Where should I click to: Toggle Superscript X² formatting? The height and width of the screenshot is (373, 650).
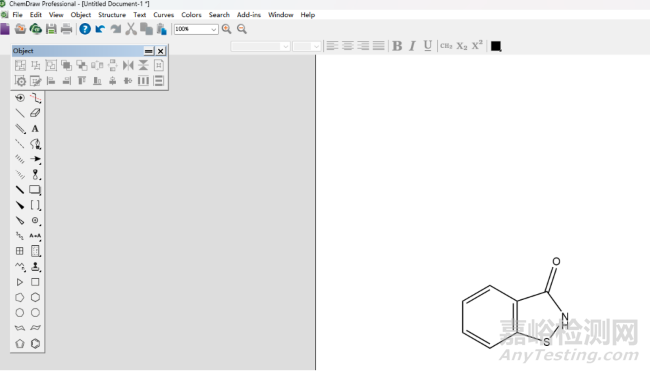[477, 45]
